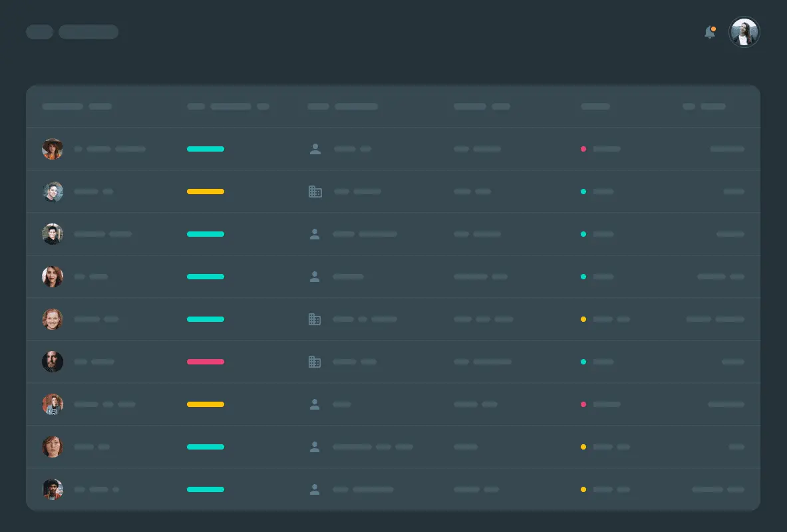Open the bearded man's avatar in the table
Viewport: 787px width, 532px height.
53,362
